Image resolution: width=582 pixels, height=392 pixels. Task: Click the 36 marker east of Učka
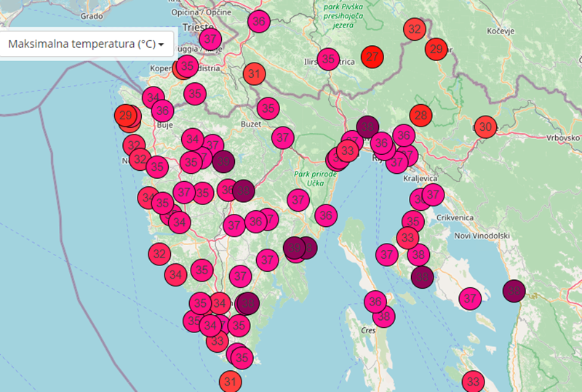coord(326,215)
